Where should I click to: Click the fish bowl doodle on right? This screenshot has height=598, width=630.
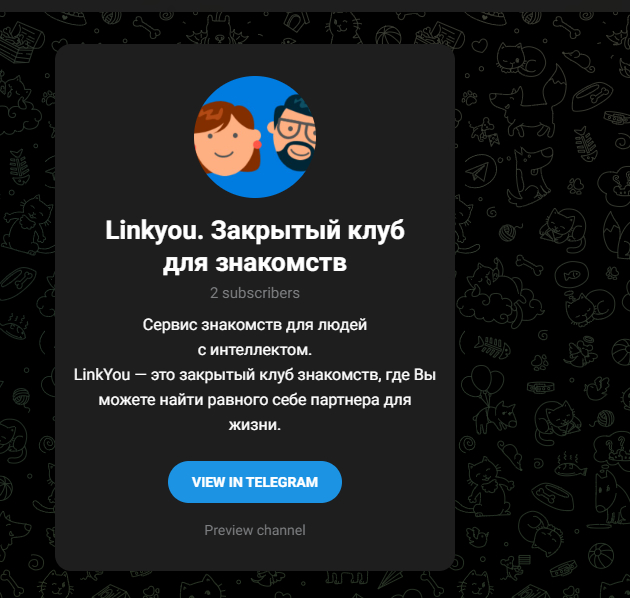[572, 275]
